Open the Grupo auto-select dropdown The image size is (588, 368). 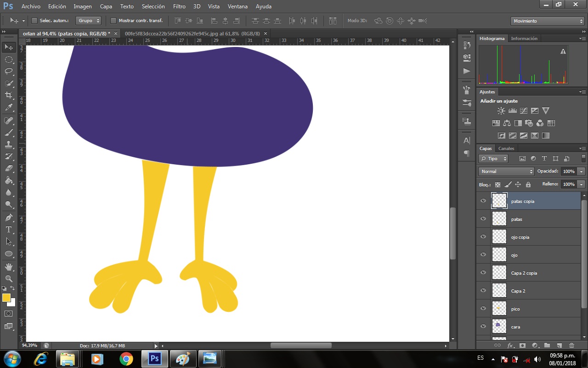(x=89, y=21)
